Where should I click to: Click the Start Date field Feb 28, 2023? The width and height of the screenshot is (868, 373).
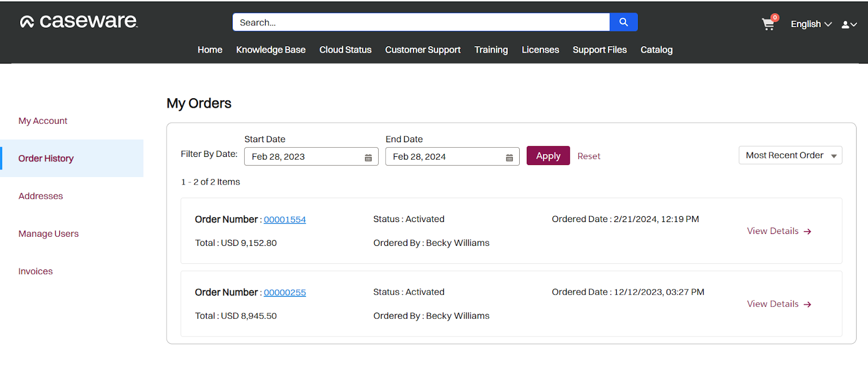point(304,157)
